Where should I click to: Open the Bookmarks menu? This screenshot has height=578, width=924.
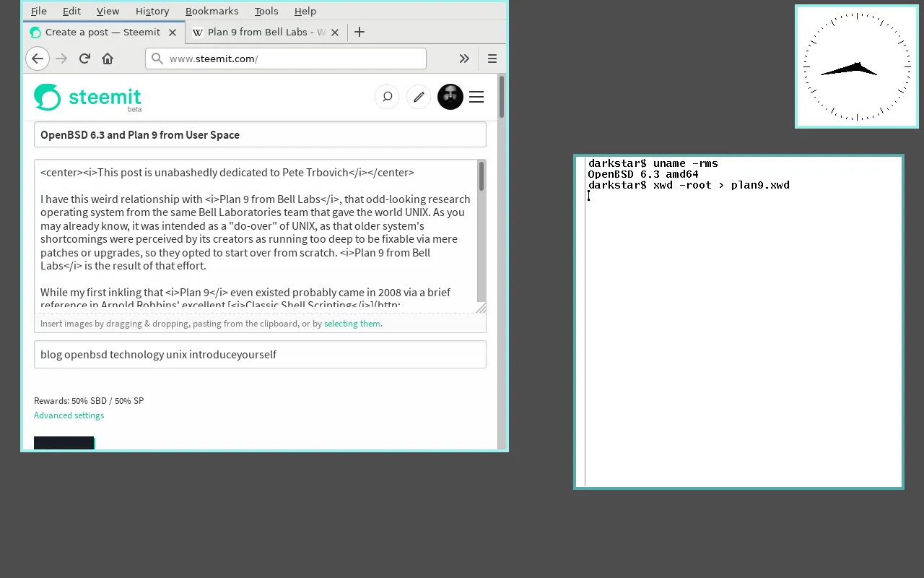point(212,11)
